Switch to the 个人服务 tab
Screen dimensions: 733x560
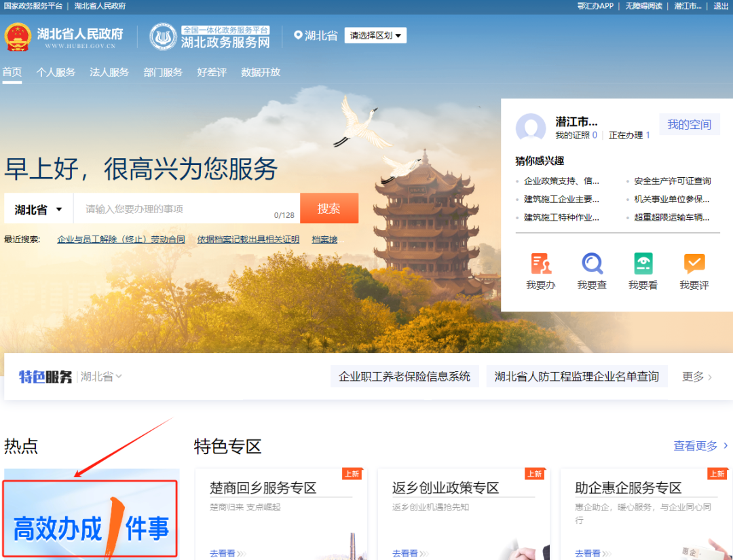coord(56,72)
